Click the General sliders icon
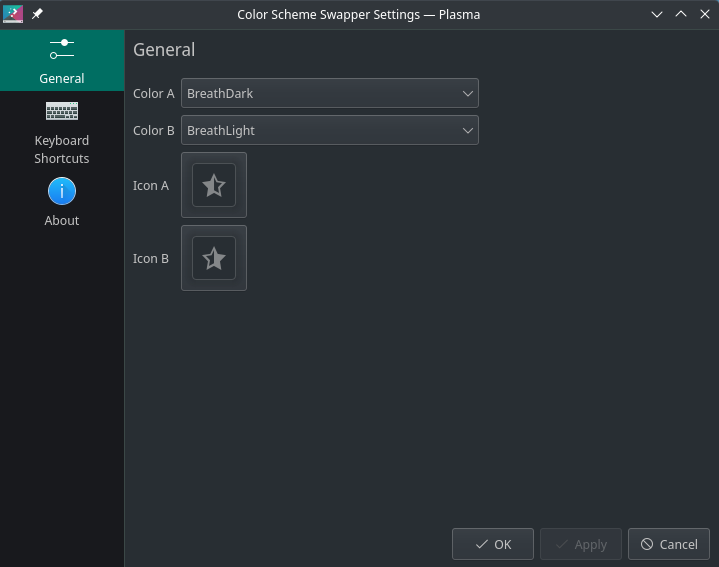Image resolution: width=719 pixels, height=567 pixels. click(x=62, y=49)
